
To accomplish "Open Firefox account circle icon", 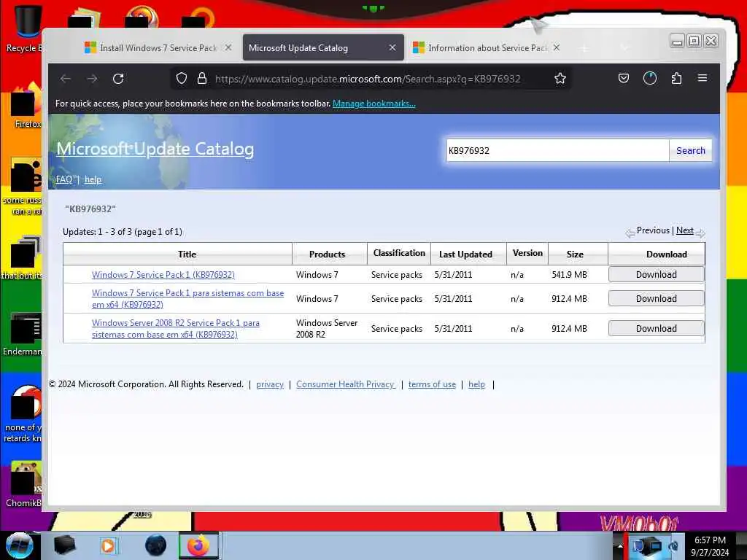I will (x=650, y=78).
